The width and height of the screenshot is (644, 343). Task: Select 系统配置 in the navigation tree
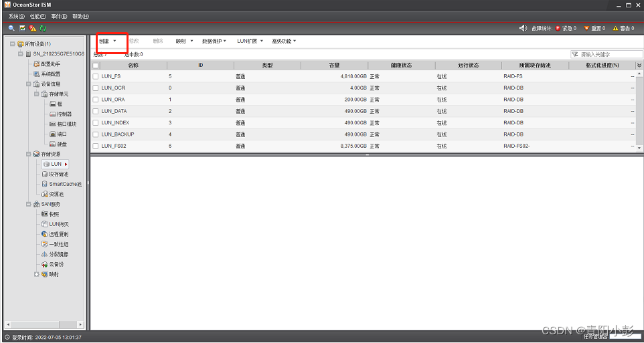47,74
